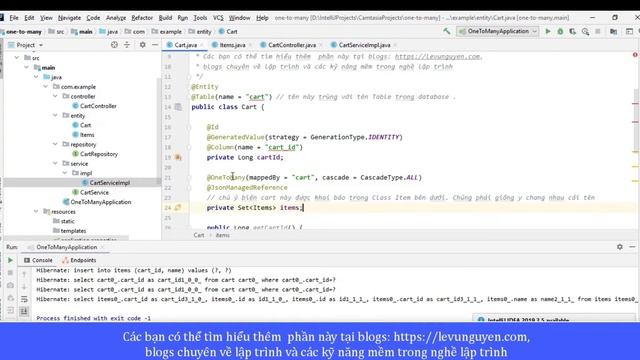Click the camera thread dump icon
640x360 pixels.
[11, 285]
